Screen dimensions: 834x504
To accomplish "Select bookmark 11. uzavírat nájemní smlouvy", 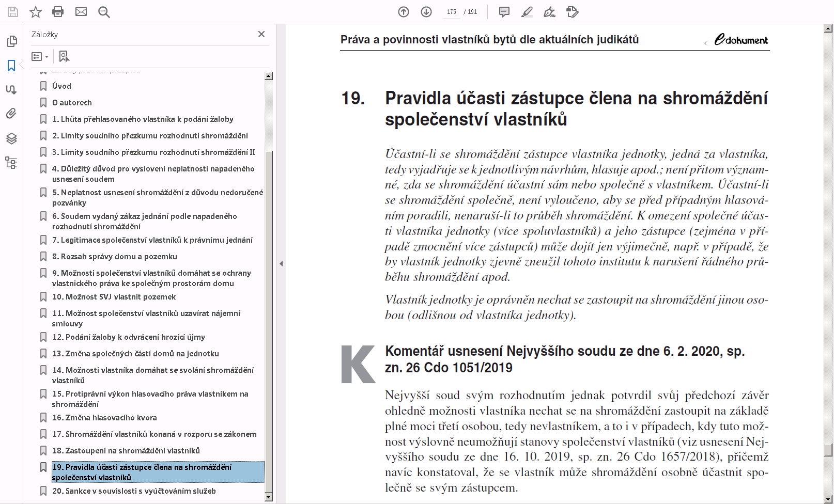I will point(146,319).
